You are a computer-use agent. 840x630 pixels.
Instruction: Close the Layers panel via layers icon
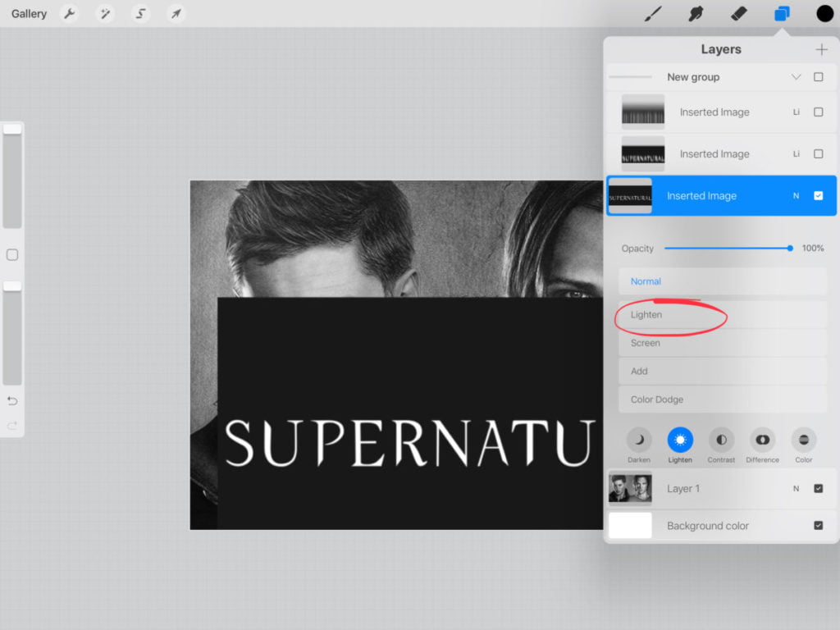click(x=782, y=14)
